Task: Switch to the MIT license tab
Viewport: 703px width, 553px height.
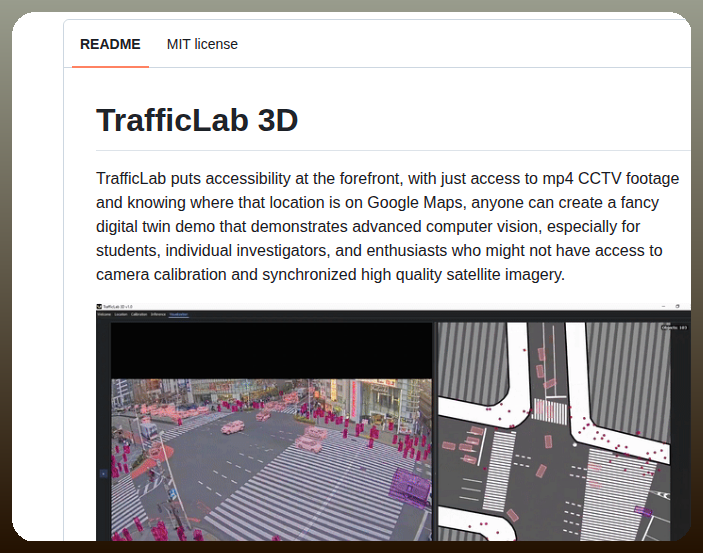Action: click(x=202, y=44)
